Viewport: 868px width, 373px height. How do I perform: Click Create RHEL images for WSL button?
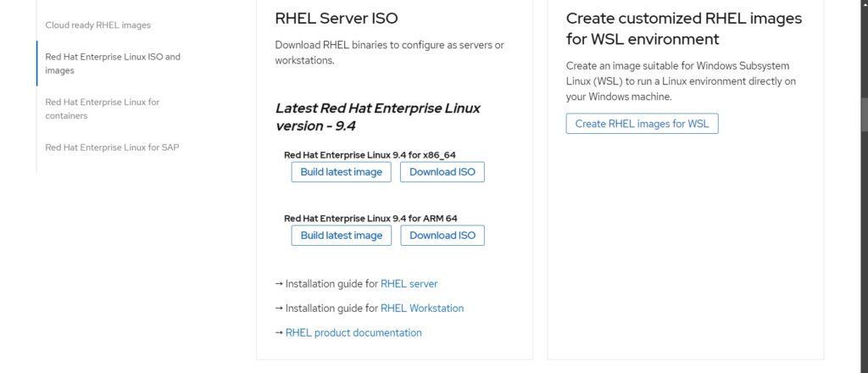point(642,124)
